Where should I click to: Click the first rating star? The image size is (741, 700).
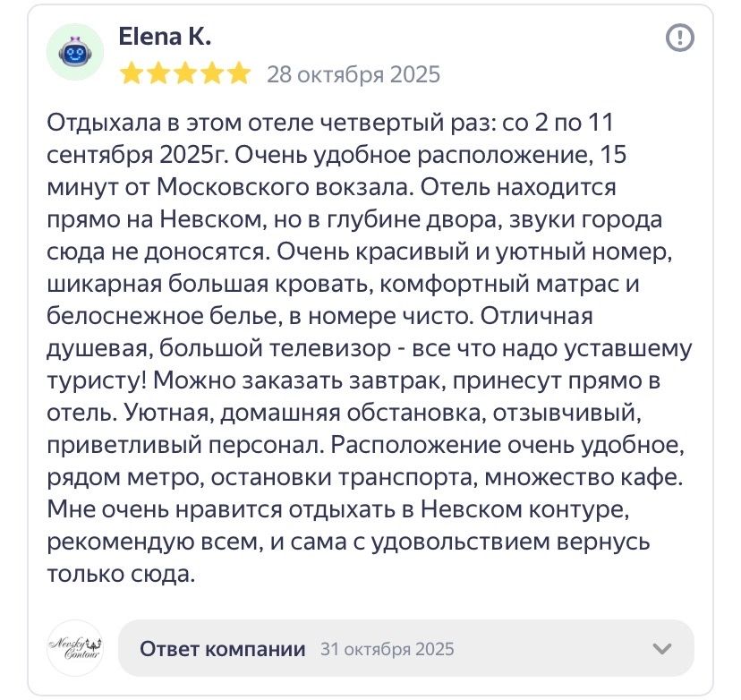pos(131,73)
